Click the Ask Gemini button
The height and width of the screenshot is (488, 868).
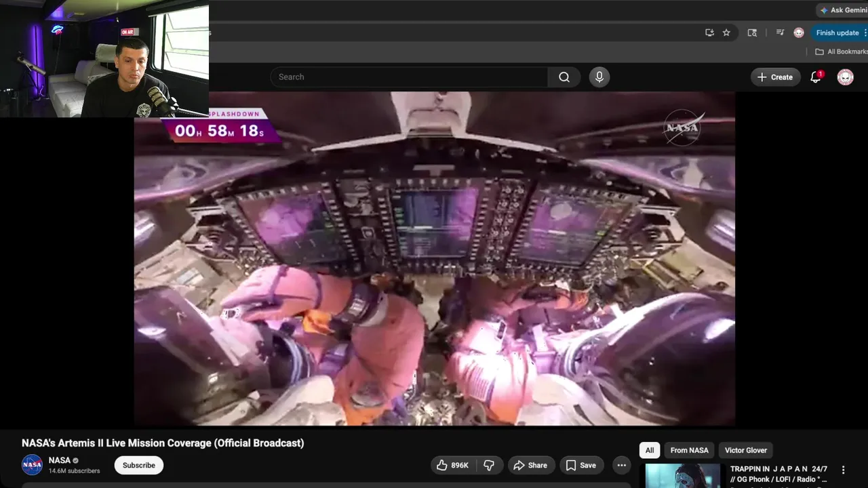pos(843,10)
